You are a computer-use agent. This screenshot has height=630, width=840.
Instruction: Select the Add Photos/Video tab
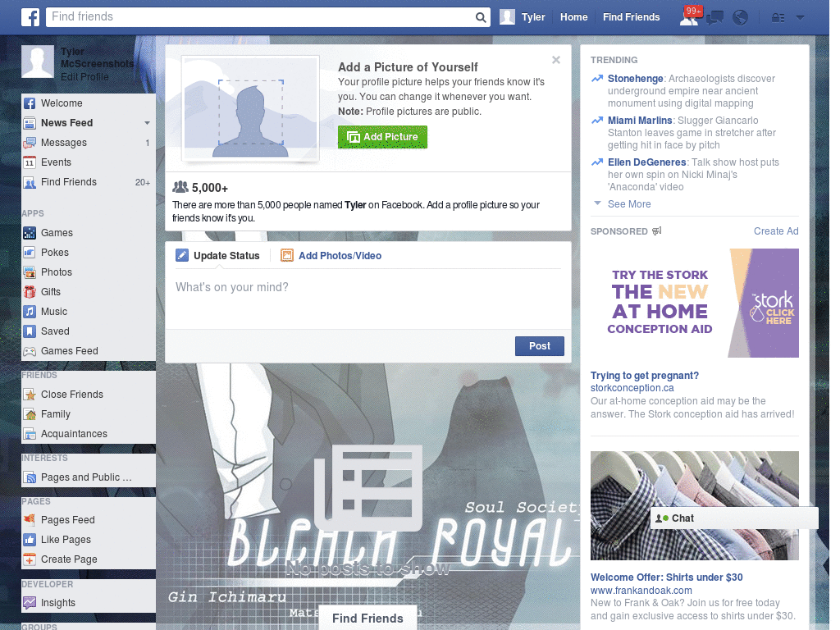331,256
